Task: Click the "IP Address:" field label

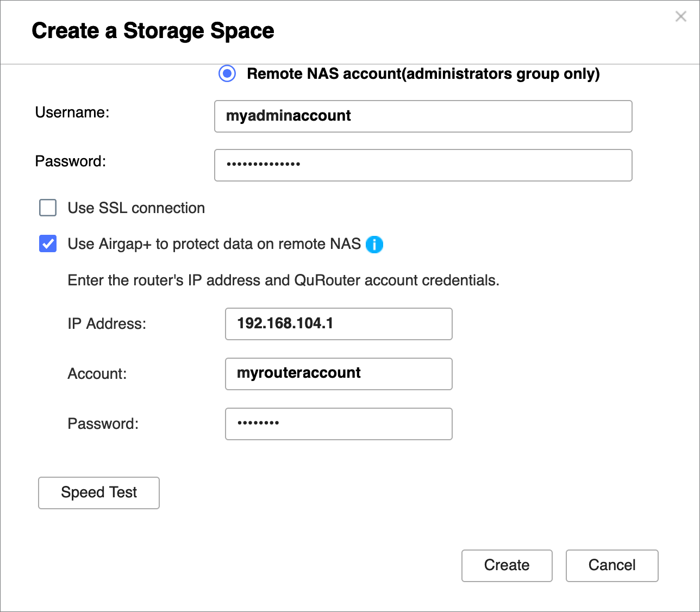Action: pos(107,324)
